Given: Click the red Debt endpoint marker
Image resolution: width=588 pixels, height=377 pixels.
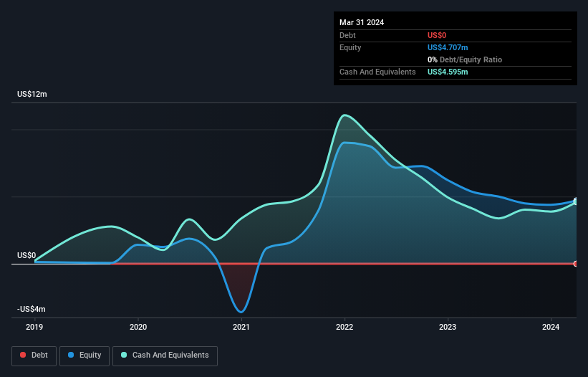Looking at the screenshot, I should pyautogui.click(x=576, y=264).
